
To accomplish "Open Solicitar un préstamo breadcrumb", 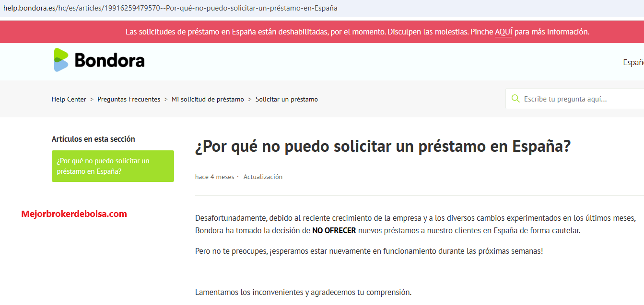I will (287, 99).
